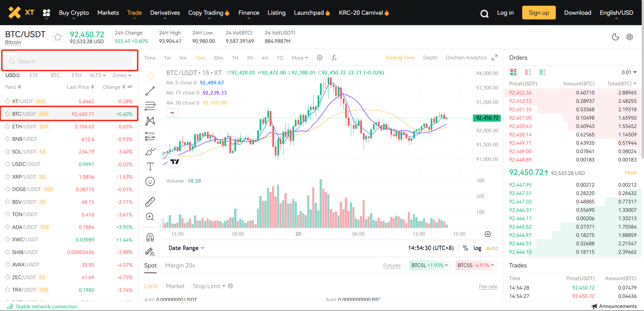The width and height of the screenshot is (644, 311).
Task: Open the search magnifier in top bar
Action: click(x=484, y=13)
